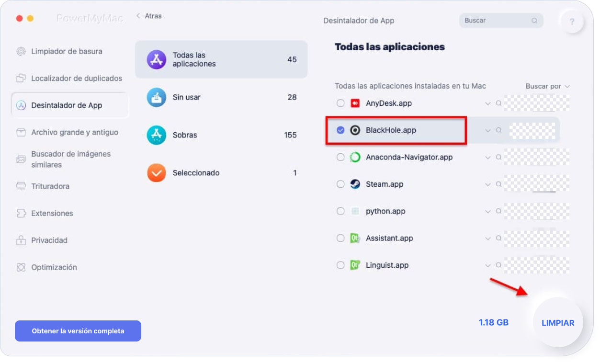Open Limpiador de basura in sidebar
Viewport: 600px width, 364px height.
[x=69, y=51]
